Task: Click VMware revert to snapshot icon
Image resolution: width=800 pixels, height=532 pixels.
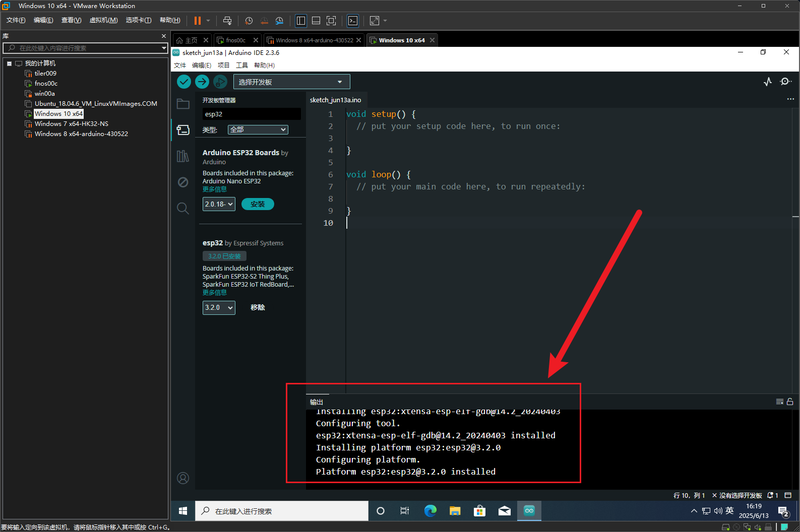Action: tap(264, 21)
